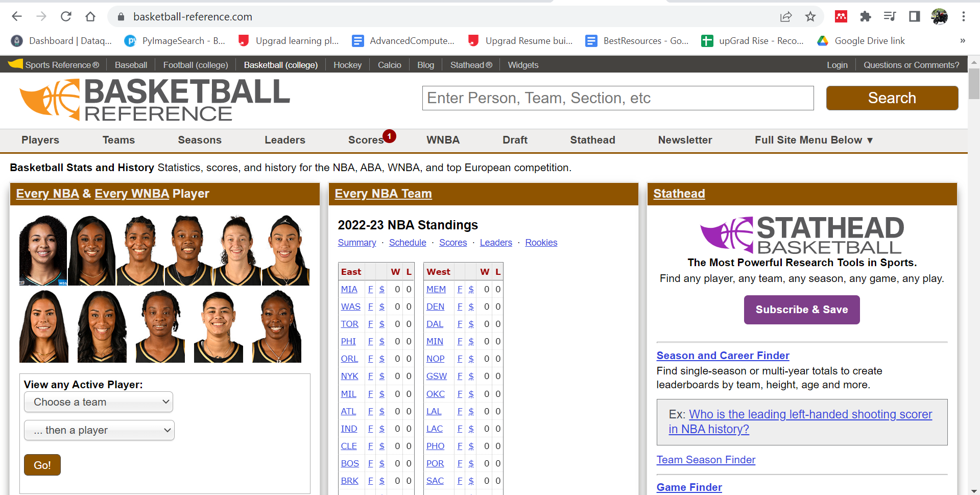Click the Sports Reference logo icon
980x495 pixels.
tap(15, 64)
